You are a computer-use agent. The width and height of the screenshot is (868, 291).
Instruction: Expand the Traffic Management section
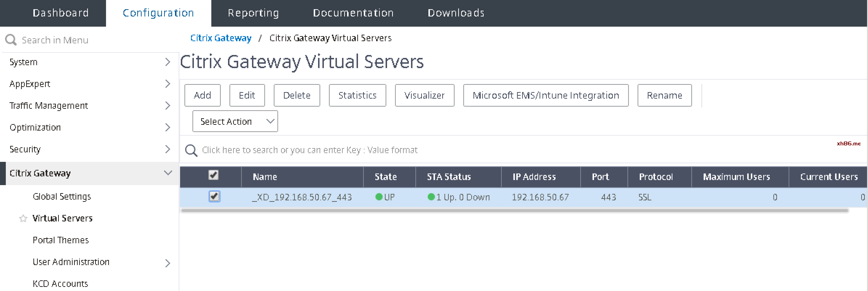click(x=168, y=106)
